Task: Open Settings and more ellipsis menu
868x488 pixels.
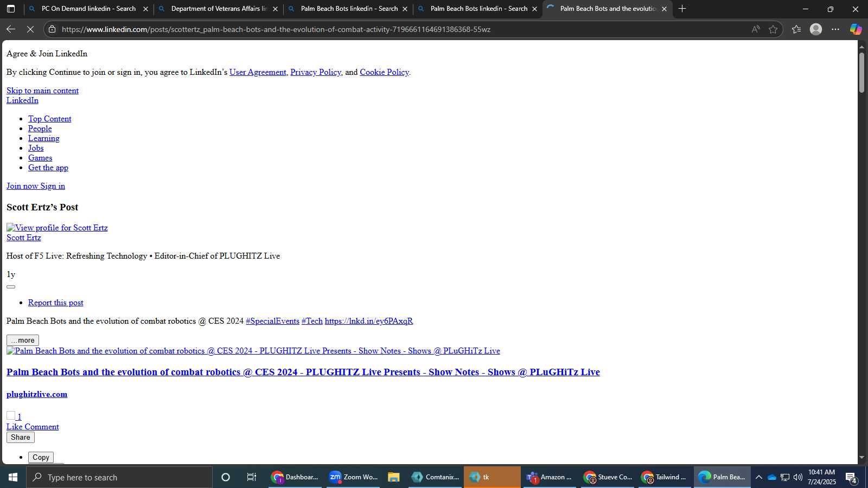Action: pyautogui.click(x=835, y=29)
